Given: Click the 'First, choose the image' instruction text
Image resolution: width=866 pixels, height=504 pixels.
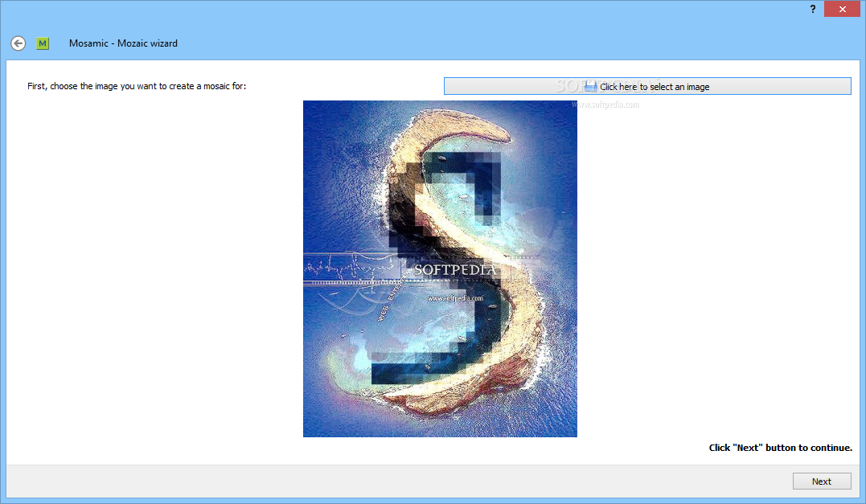Looking at the screenshot, I should [137, 86].
